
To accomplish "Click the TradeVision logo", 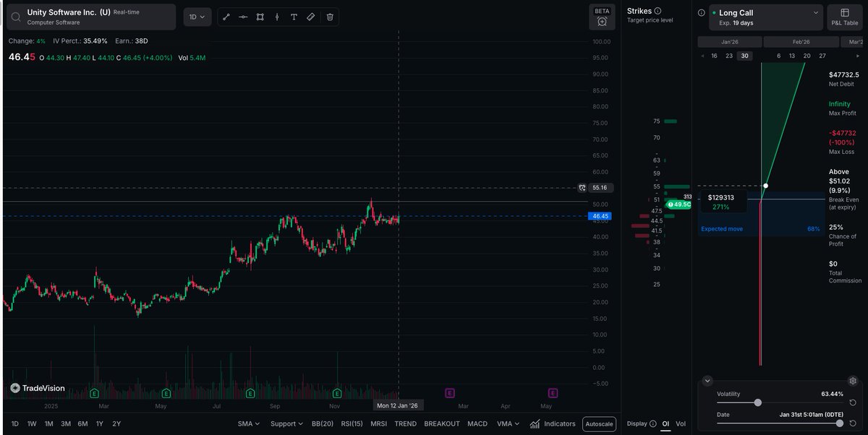I will (x=38, y=388).
